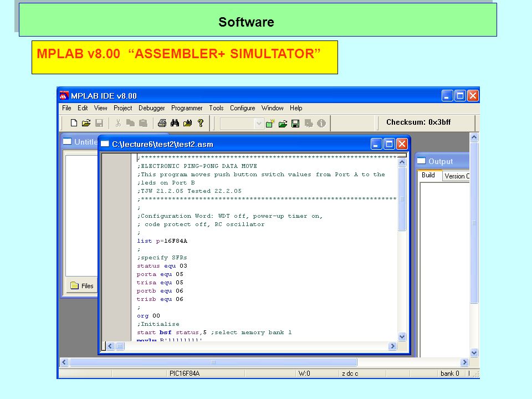Open the Programmer menu

[187, 108]
